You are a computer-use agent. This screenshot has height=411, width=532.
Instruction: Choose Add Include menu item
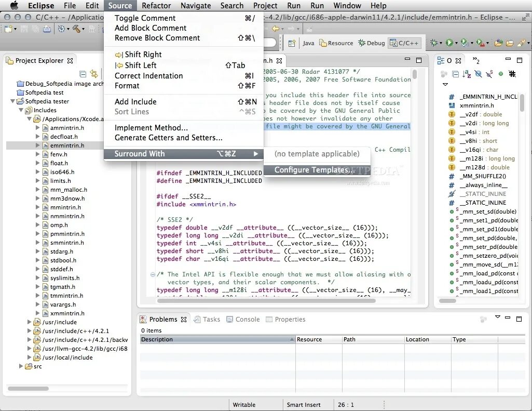pyautogui.click(x=184, y=101)
